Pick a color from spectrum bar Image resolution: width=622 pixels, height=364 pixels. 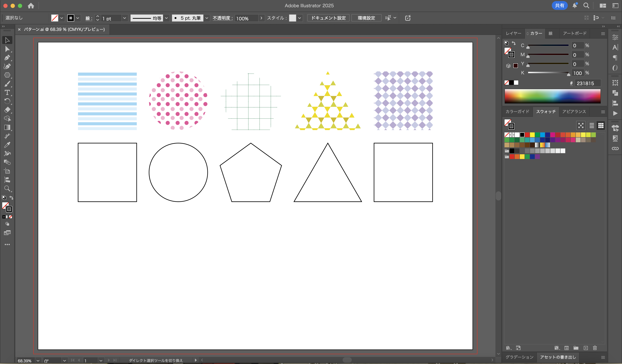point(552,96)
